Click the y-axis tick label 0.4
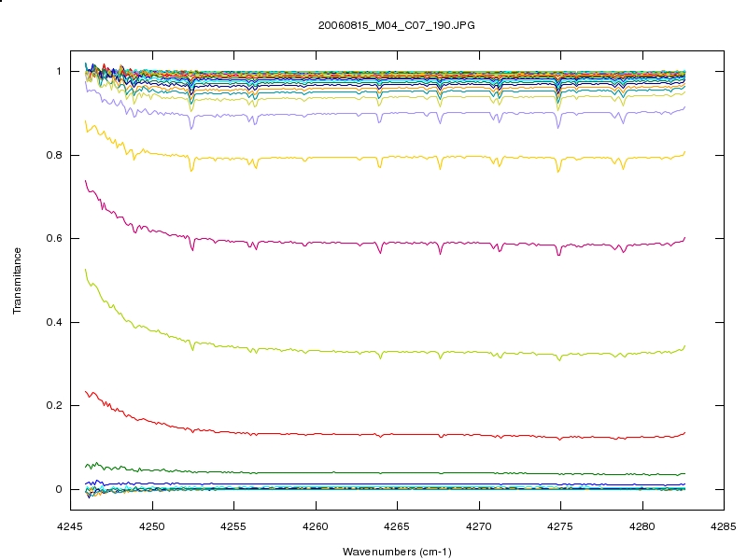The height and width of the screenshot is (560, 747). tap(54, 322)
